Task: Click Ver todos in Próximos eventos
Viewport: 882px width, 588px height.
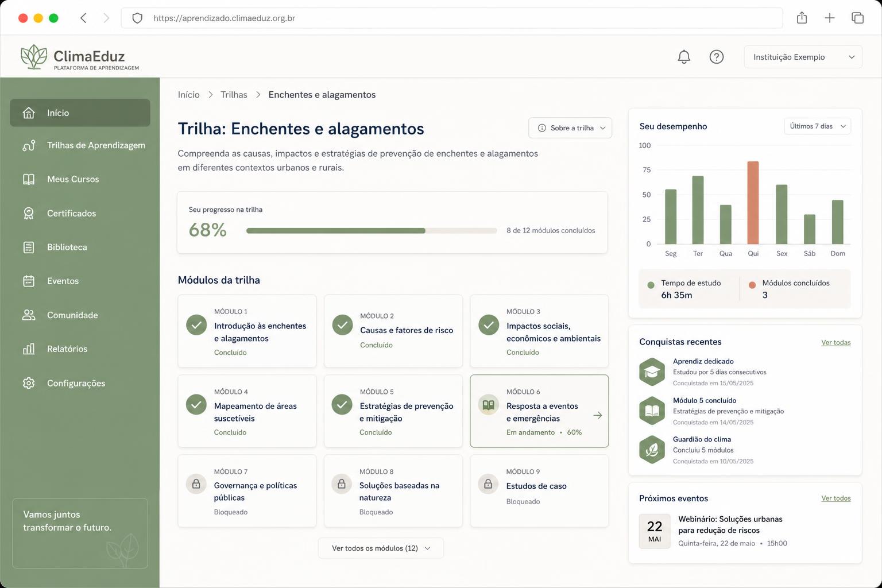Action: [x=836, y=498]
